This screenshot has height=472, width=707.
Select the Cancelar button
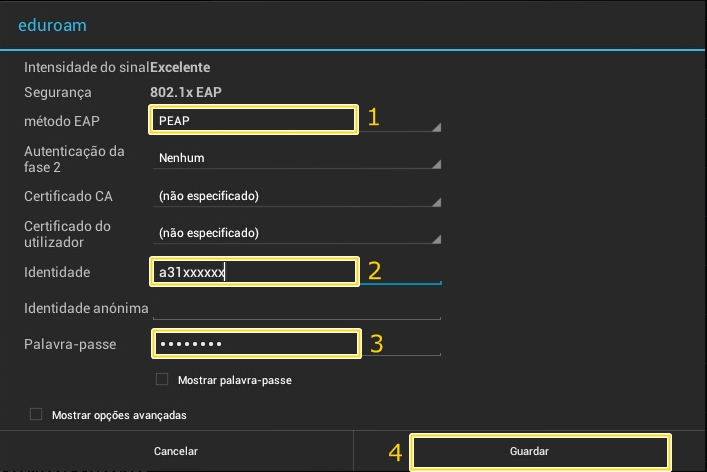pos(176,451)
